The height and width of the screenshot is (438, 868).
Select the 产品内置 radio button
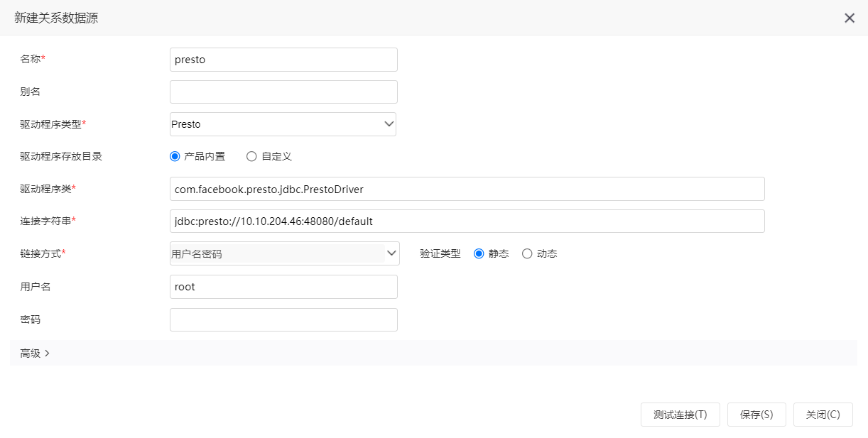click(175, 156)
